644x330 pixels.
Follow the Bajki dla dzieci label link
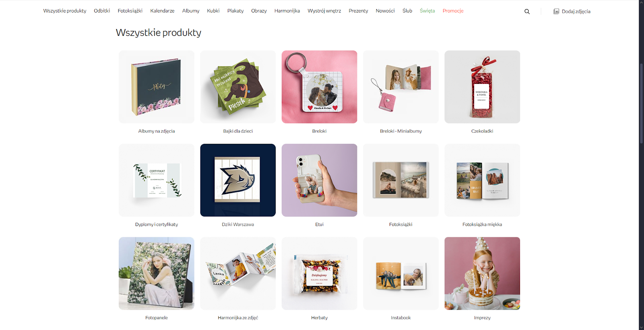238,131
